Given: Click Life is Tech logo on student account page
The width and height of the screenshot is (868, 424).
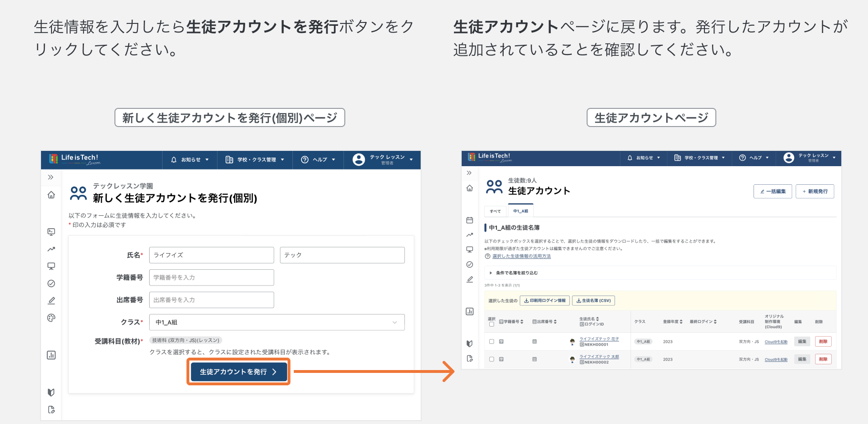Looking at the screenshot, I should coord(490,158).
